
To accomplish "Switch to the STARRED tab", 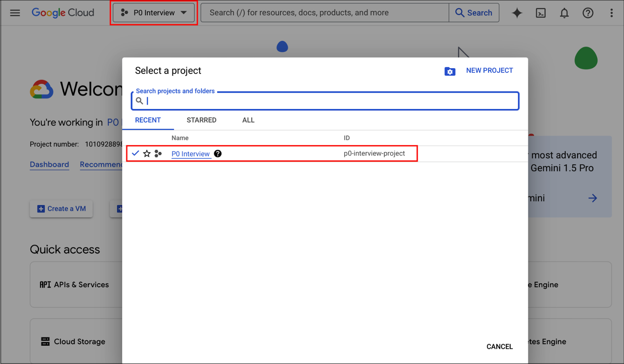I will [201, 120].
